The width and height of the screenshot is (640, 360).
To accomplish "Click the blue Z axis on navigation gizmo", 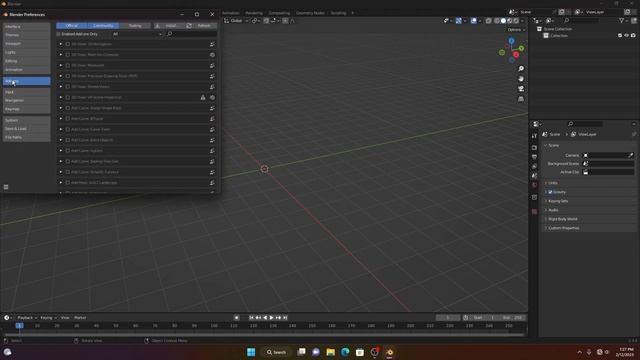I will [x=511, y=41].
